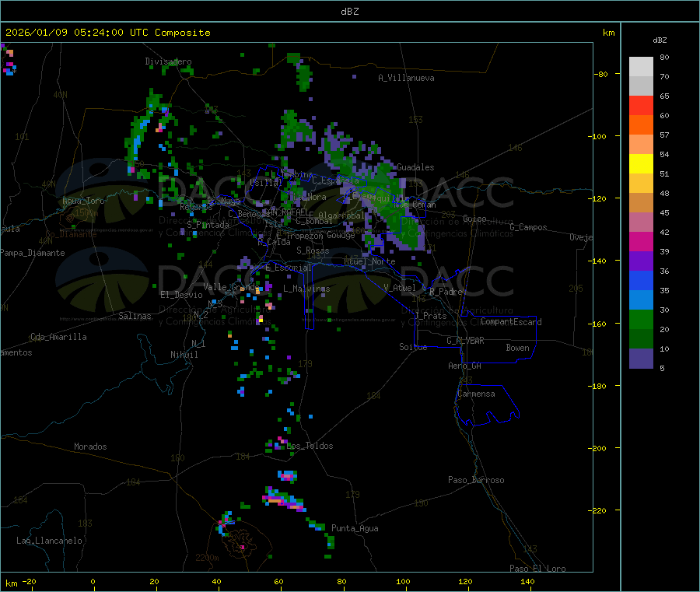Image resolution: width=700 pixels, height=592 pixels.
Task: Click the 2200m elevation contour label
Action: [x=207, y=558]
